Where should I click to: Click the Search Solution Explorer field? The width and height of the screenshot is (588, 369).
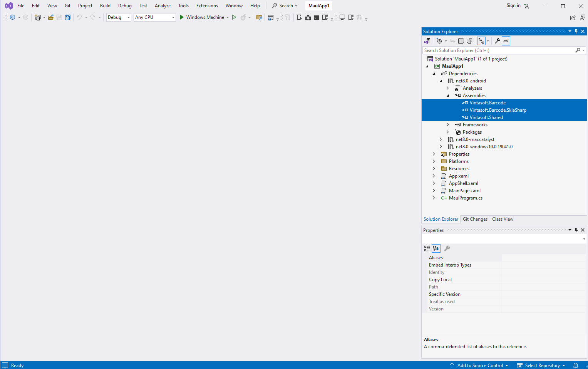[499, 50]
